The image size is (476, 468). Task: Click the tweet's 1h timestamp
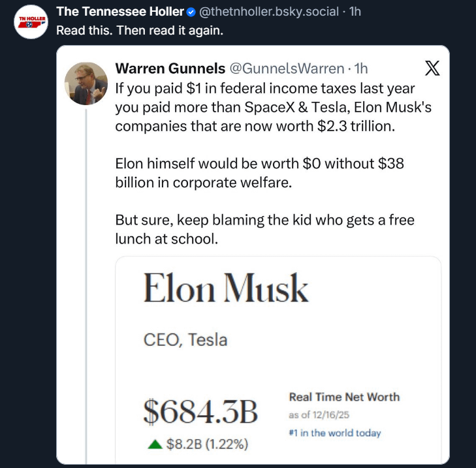360,69
